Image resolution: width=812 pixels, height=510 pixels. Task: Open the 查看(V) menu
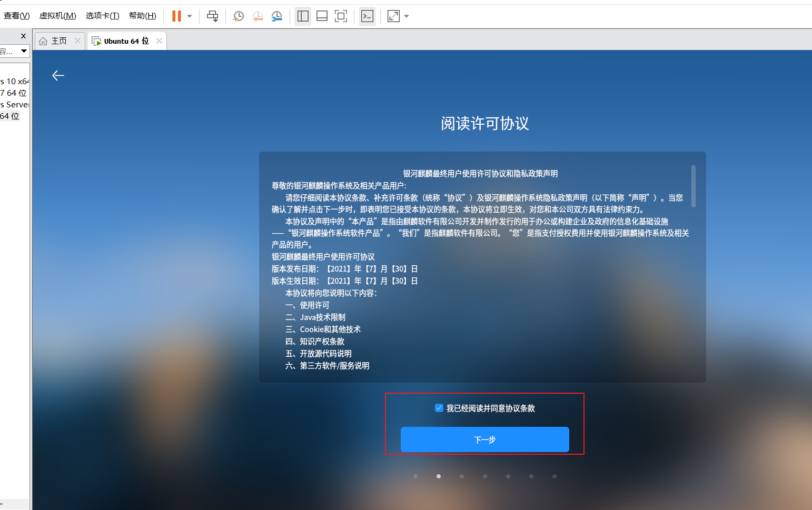pos(17,16)
